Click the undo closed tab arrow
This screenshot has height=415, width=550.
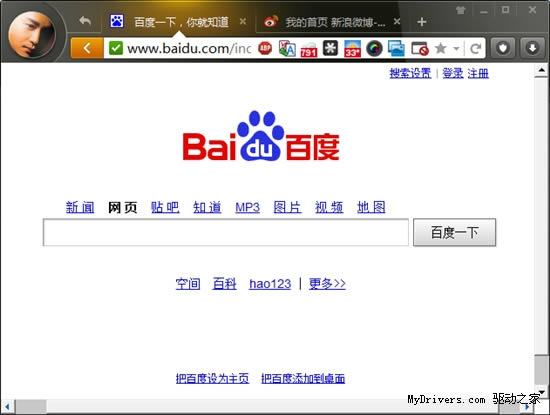coord(85,21)
